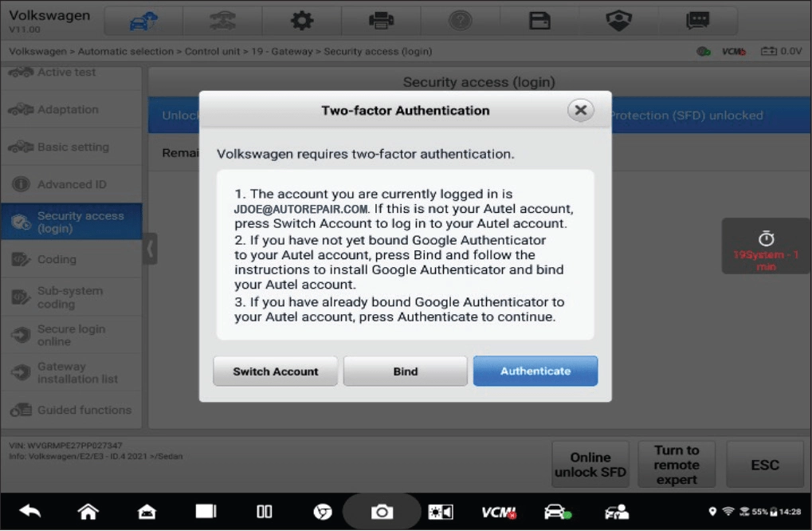Tap the Wi-Fi status icon
812x531 pixels.
pos(728,511)
